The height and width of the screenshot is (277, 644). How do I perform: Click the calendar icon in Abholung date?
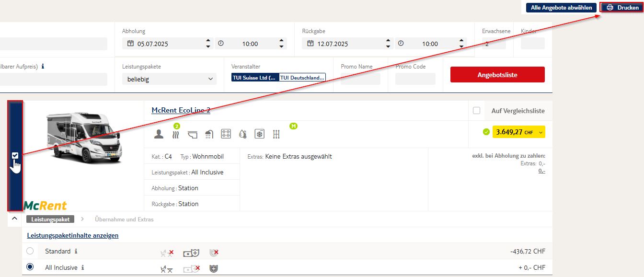click(130, 44)
